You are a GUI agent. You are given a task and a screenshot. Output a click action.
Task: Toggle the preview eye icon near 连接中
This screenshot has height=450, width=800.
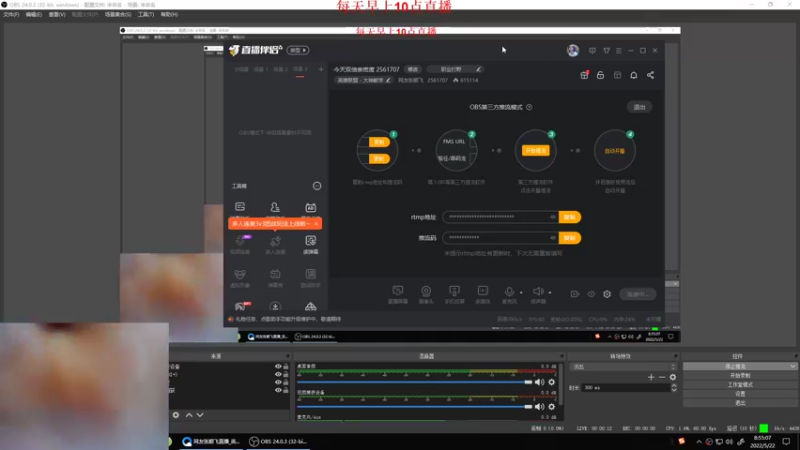[591, 294]
